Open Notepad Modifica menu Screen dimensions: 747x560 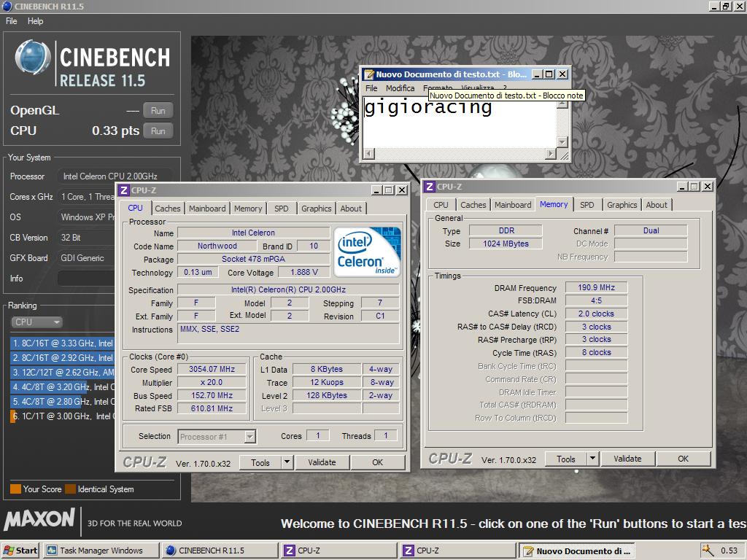click(x=400, y=88)
